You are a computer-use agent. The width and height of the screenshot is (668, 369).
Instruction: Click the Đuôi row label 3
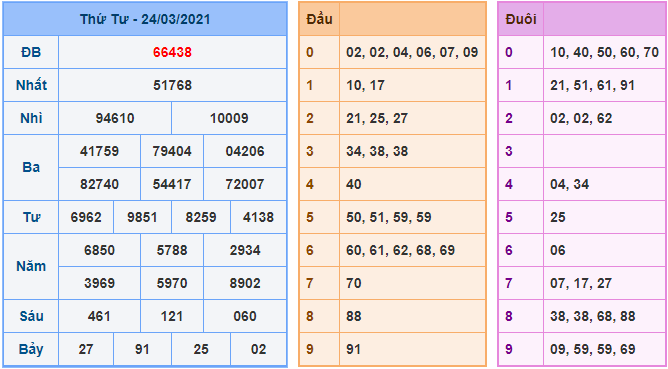pyautogui.click(x=509, y=151)
